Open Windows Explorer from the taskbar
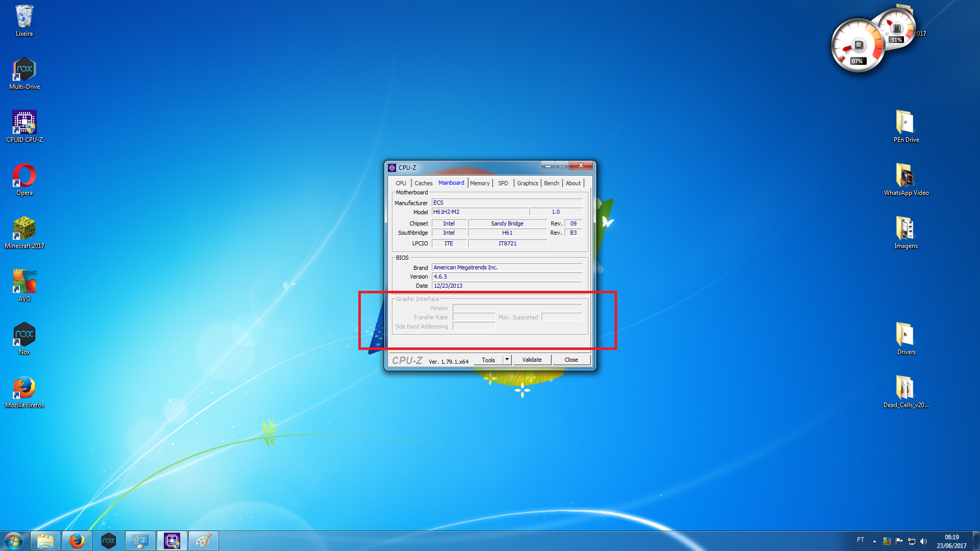This screenshot has height=551, width=980. click(x=45, y=541)
